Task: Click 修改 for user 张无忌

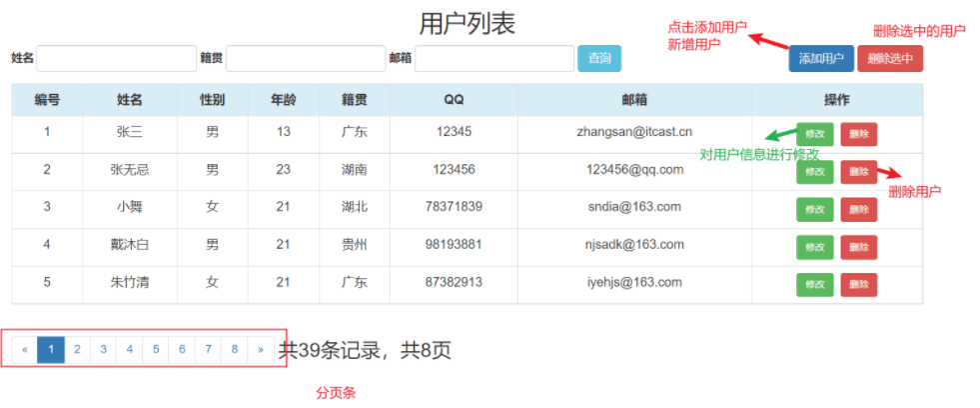Action: click(x=815, y=172)
